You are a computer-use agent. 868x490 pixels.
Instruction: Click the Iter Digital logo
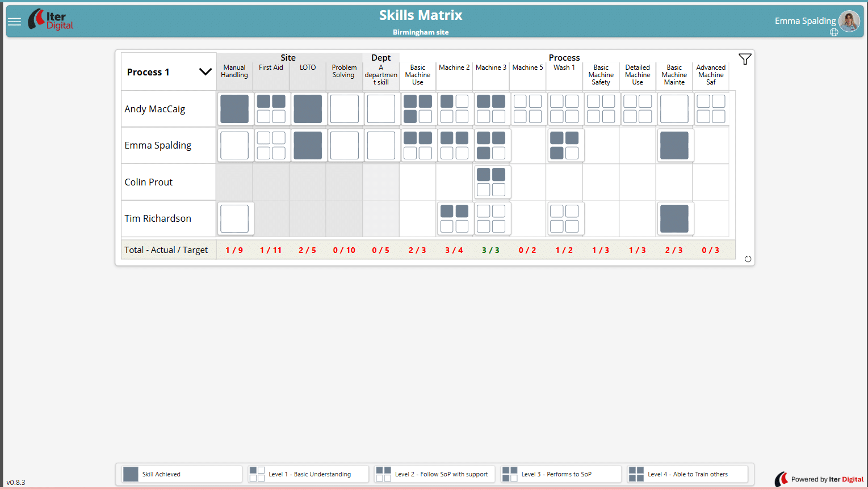[51, 20]
